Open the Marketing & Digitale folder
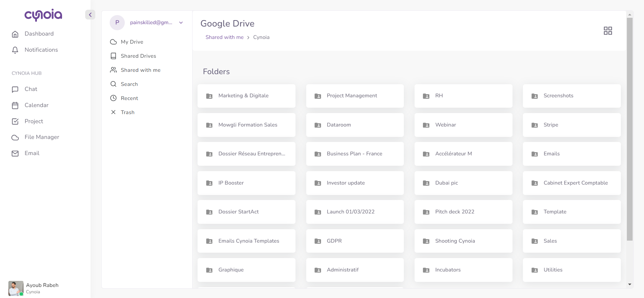 (247, 96)
